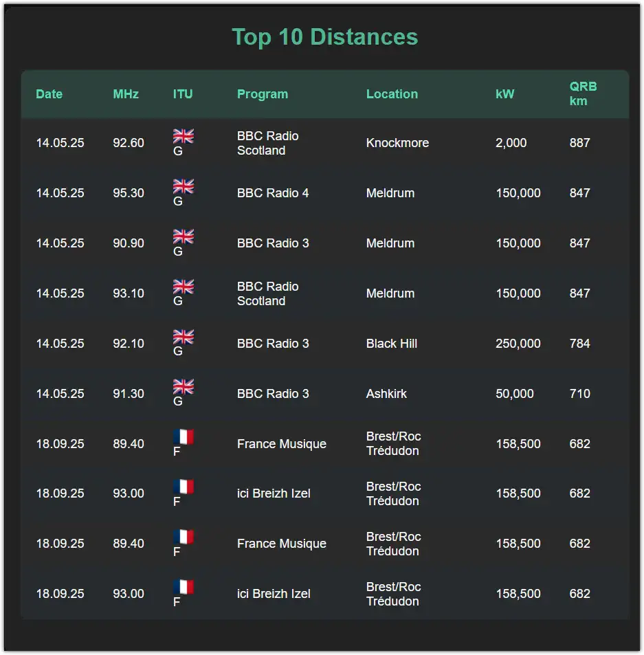Click the QRB km column header
Image resolution: width=644 pixels, height=655 pixels.
[583, 93]
